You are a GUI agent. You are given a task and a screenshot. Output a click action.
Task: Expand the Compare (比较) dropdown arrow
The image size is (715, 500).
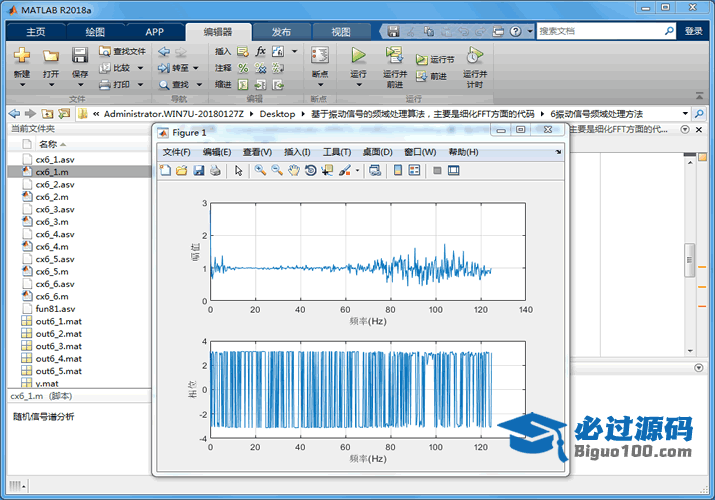[x=139, y=68]
